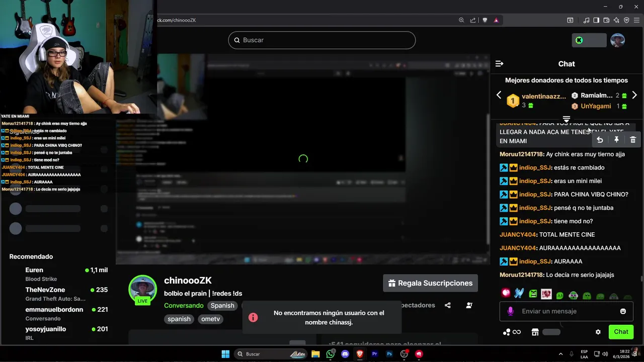The height and width of the screenshot is (362, 644).
Task: Pin the hovered chat message
Action: (x=616, y=140)
